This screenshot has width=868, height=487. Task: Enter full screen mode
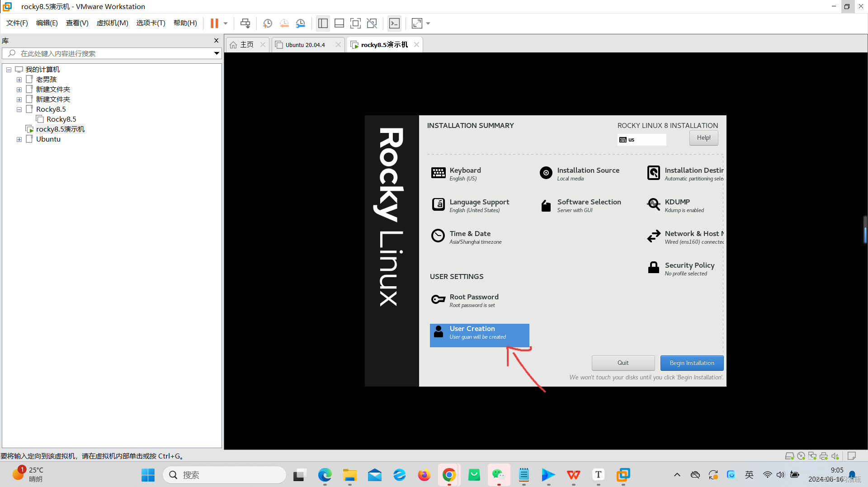pos(355,23)
